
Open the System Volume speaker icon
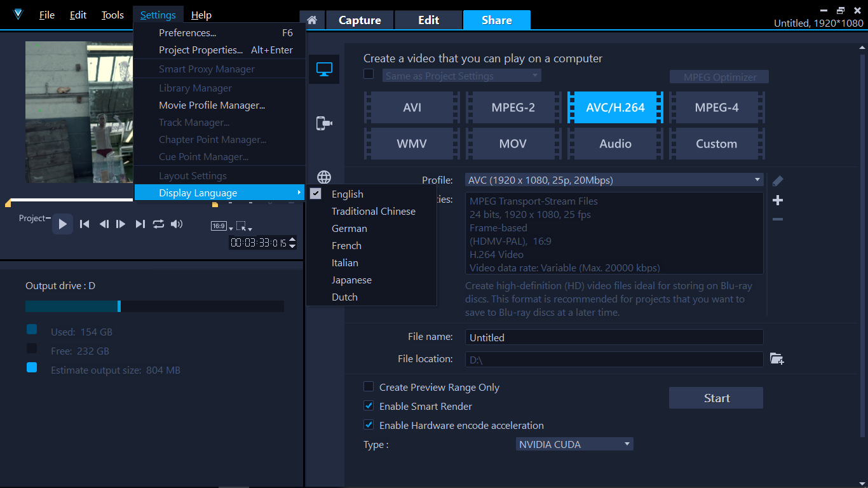[x=177, y=224]
